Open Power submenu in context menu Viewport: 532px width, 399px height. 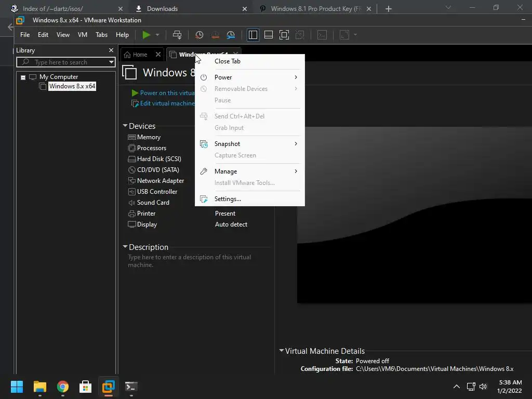click(250, 77)
